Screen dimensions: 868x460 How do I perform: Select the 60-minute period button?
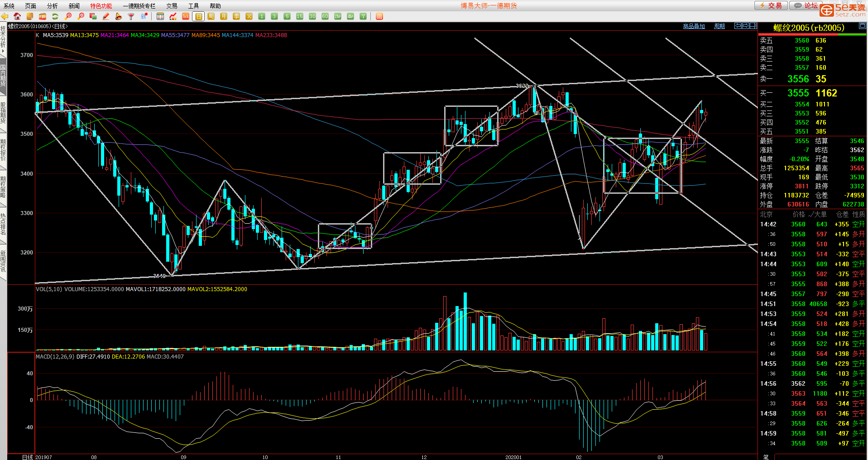[x=325, y=16]
